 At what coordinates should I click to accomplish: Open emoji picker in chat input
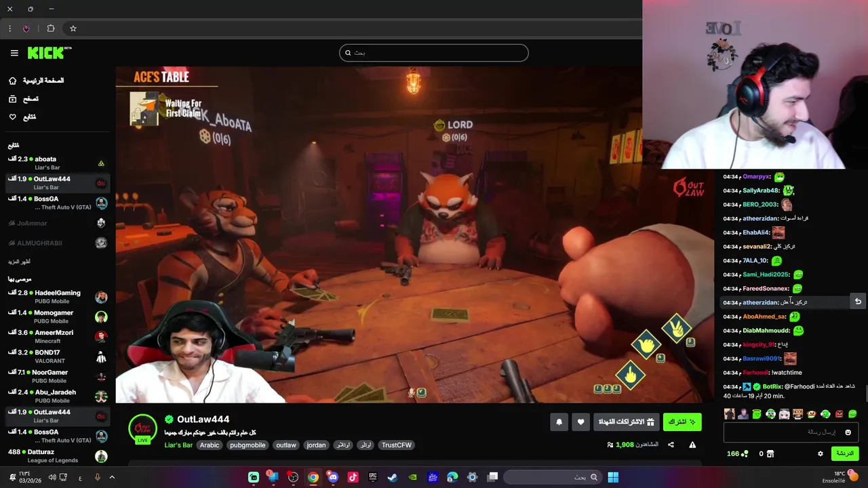[x=848, y=432]
